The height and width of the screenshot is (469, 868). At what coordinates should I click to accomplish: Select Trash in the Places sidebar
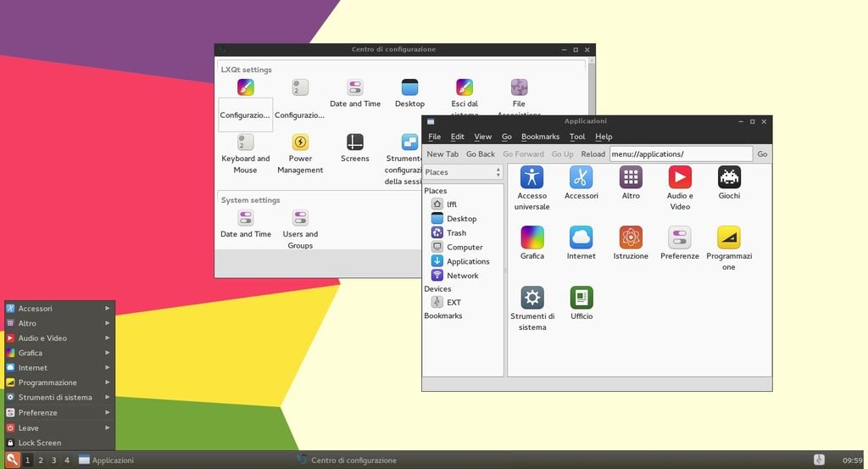(x=456, y=233)
